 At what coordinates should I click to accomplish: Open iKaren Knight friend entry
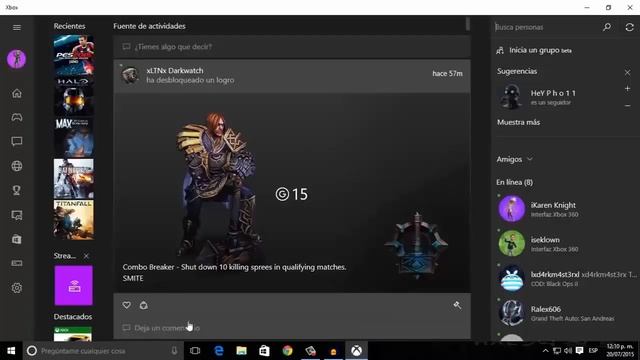(565, 209)
